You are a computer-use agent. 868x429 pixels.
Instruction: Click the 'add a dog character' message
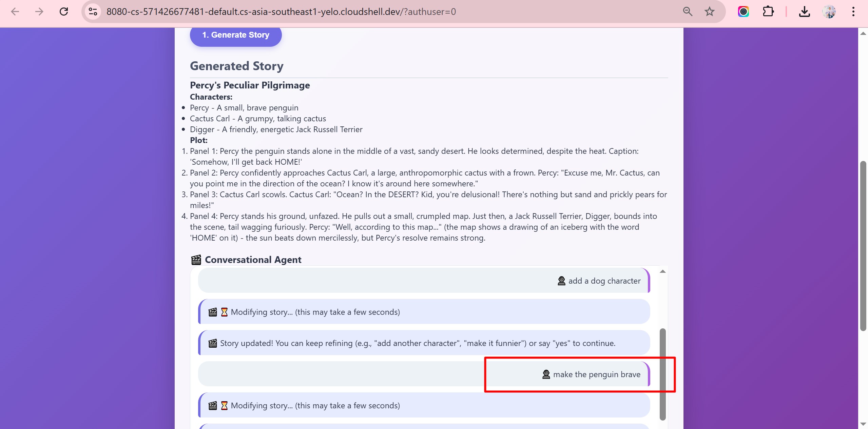click(604, 281)
